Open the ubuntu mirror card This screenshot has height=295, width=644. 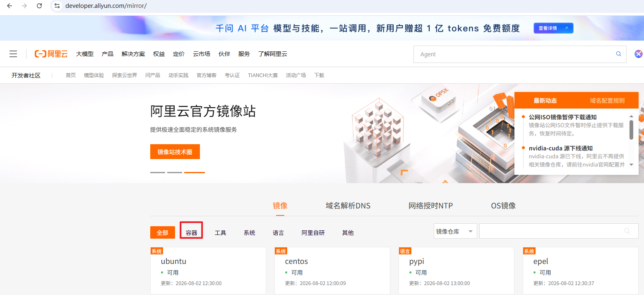click(x=208, y=271)
